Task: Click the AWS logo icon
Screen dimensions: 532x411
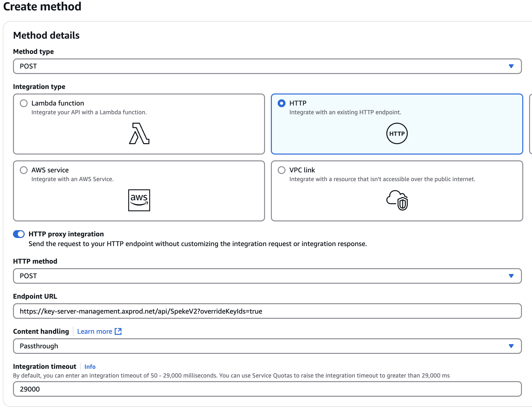Action: (x=139, y=200)
